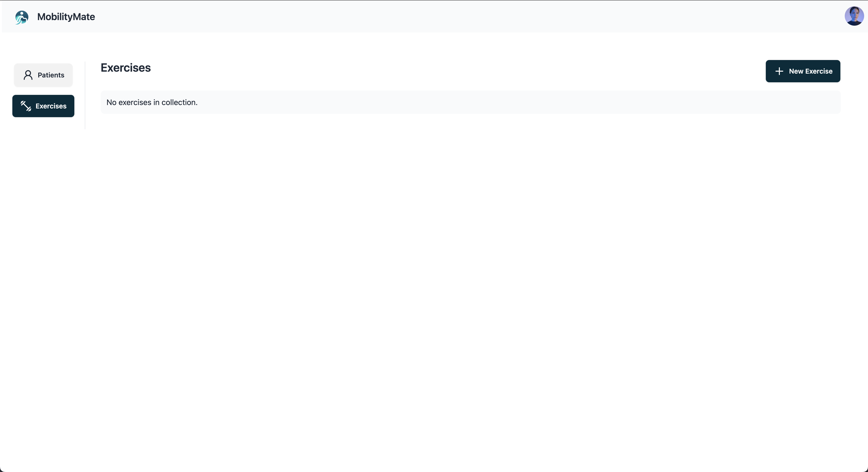This screenshot has width=868, height=472.
Task: Click the empty exercise collection panel
Action: tap(470, 102)
